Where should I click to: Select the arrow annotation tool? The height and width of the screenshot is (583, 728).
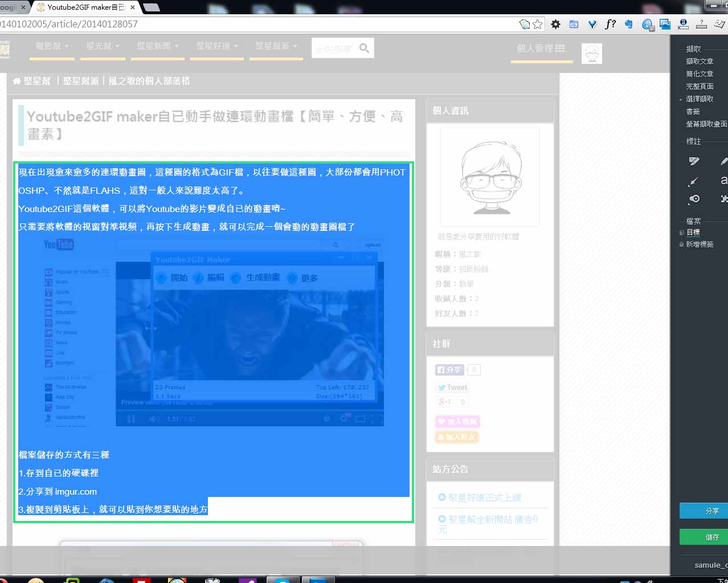click(x=693, y=181)
